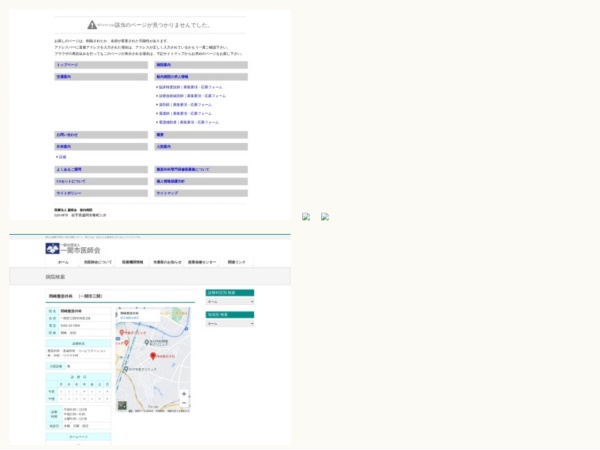600x450 pixels.
Task: Open the サイトマップ link
Action: 168,193
